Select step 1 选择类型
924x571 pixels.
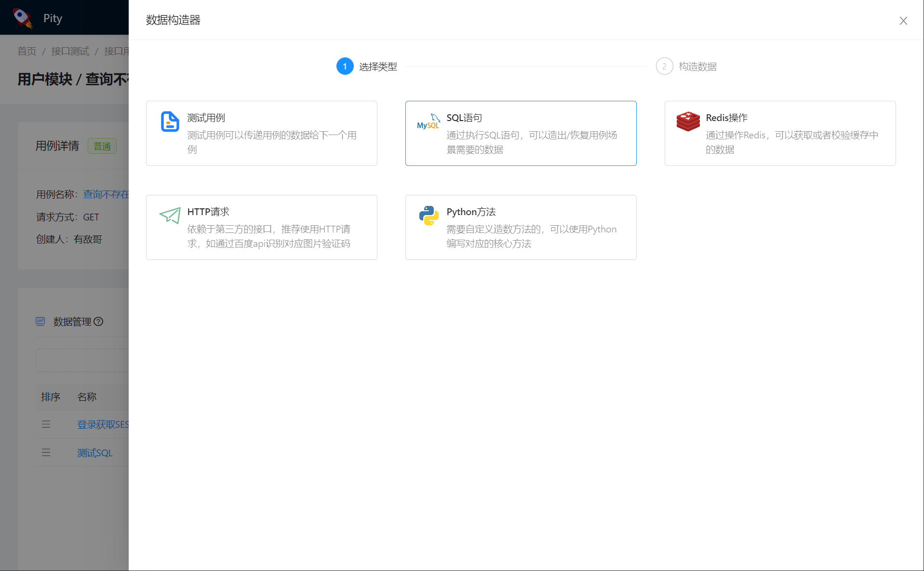pyautogui.click(x=367, y=66)
